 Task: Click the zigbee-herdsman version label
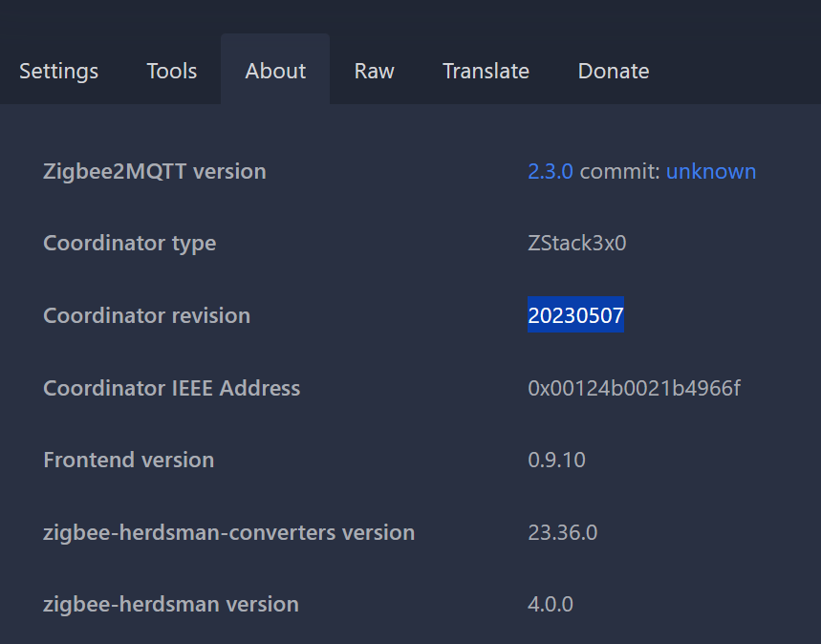171,605
